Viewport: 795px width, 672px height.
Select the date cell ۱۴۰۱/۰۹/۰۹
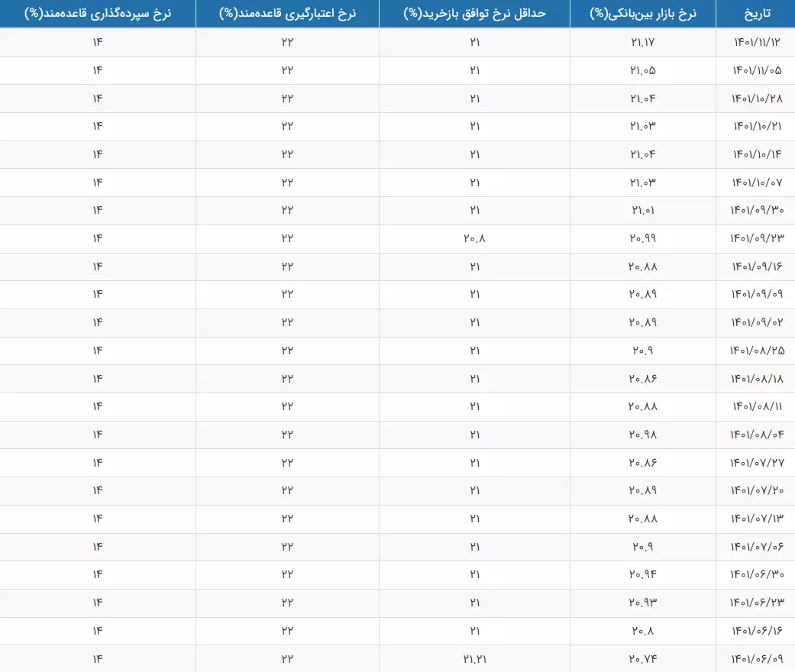757,294
